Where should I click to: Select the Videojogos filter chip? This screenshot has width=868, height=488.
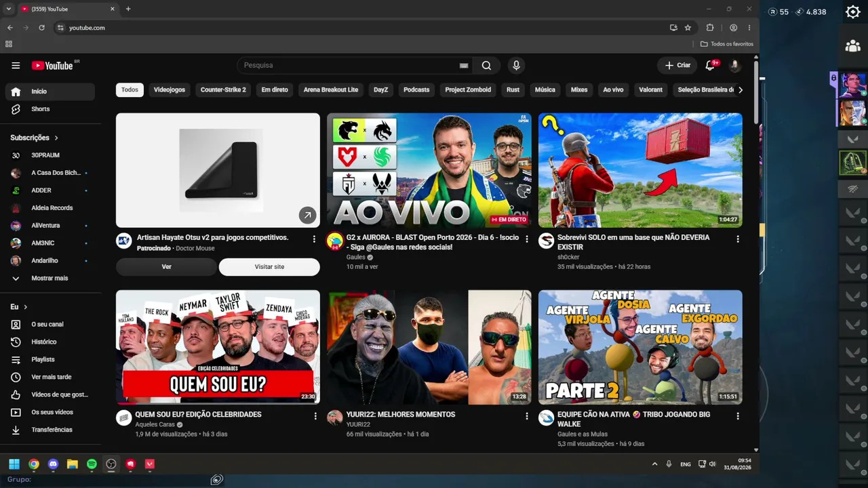[x=170, y=90]
